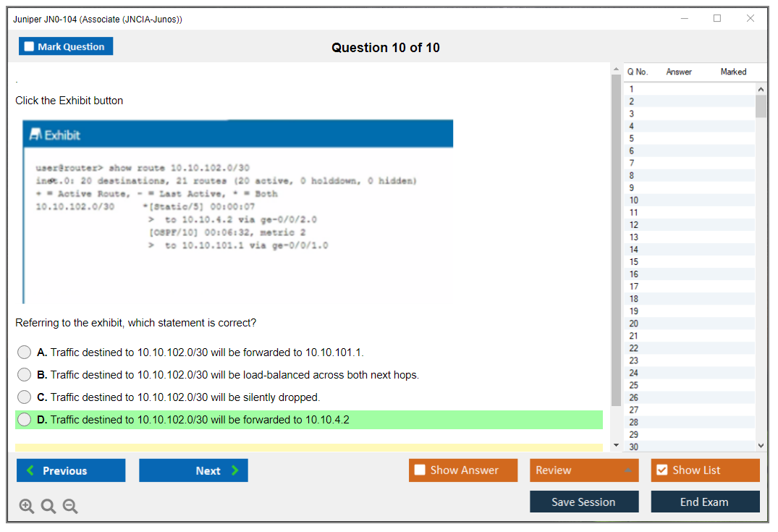Enable the Show Answer checkbox
Image resolution: width=778 pixels, height=532 pixels.
point(420,470)
